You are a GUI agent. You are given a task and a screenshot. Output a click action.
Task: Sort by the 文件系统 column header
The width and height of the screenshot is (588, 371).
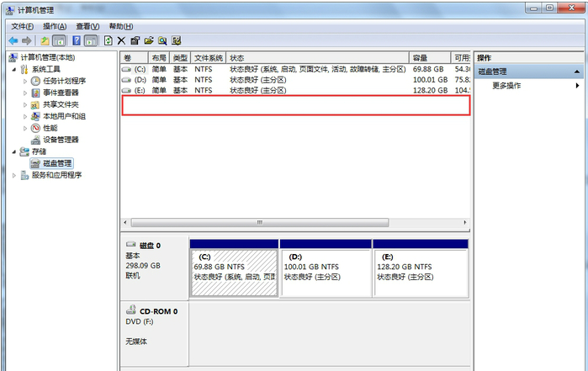click(210, 58)
